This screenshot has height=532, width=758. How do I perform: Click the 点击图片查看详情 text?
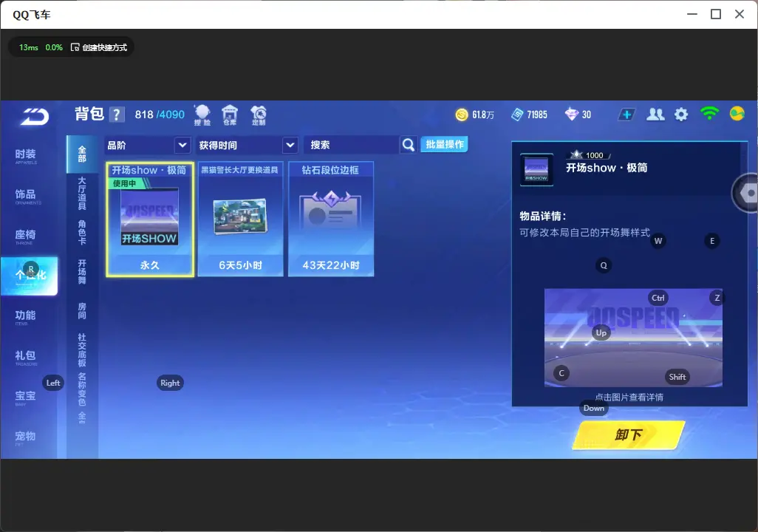(629, 397)
